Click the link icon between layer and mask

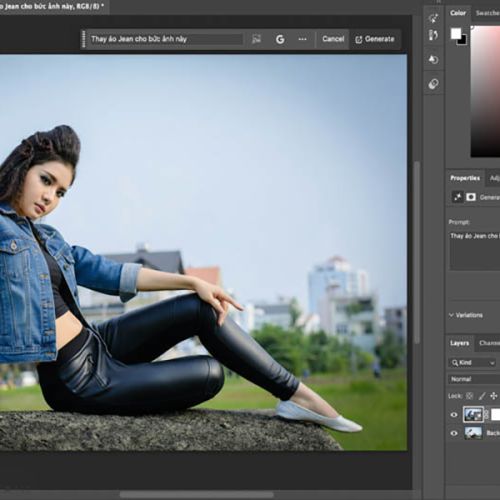(487, 415)
